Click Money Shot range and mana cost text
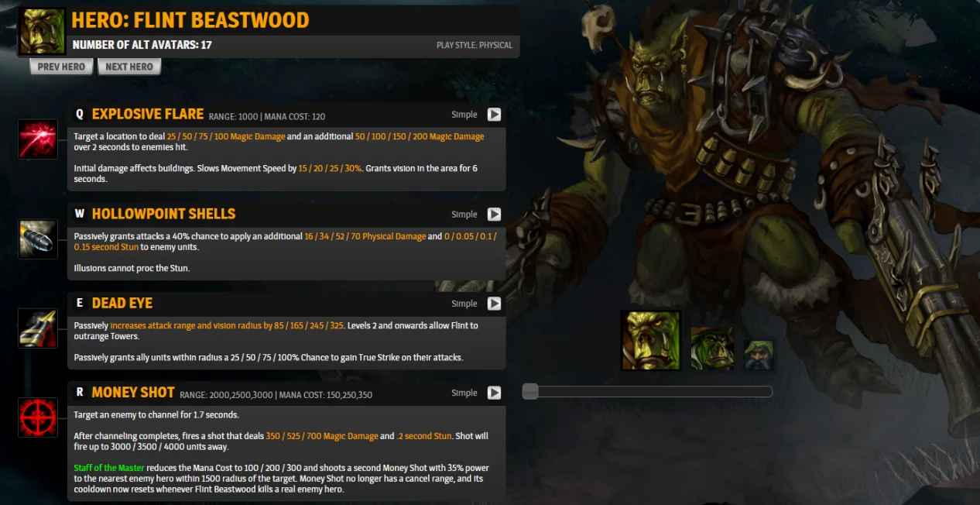 [276, 395]
